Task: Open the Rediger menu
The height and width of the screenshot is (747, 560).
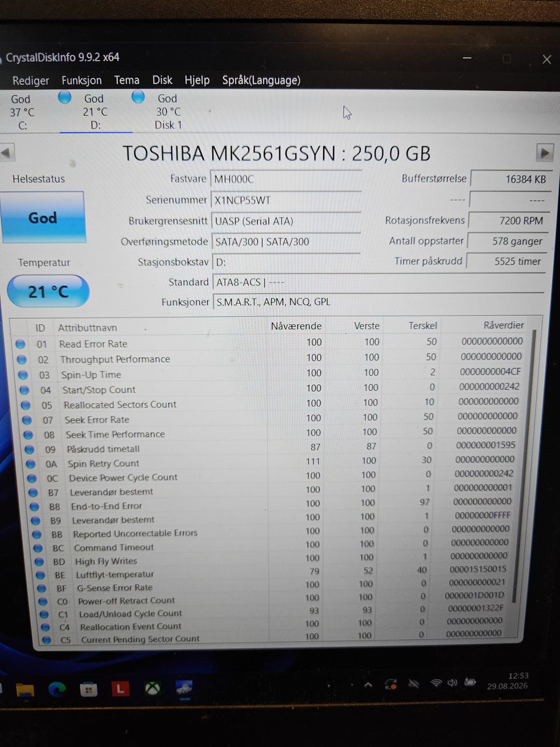Action: point(31,81)
